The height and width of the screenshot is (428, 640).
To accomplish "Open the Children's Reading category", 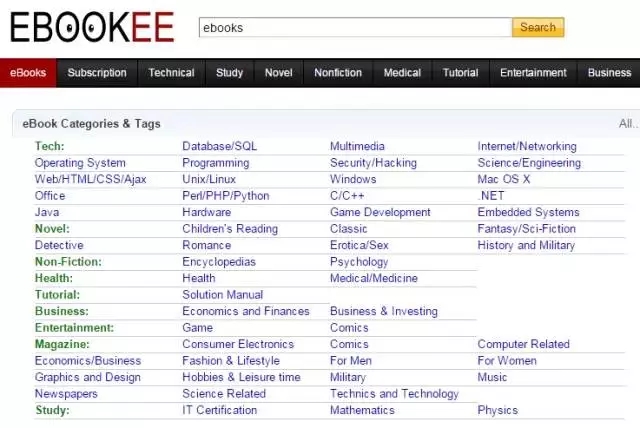I will (x=230, y=229).
